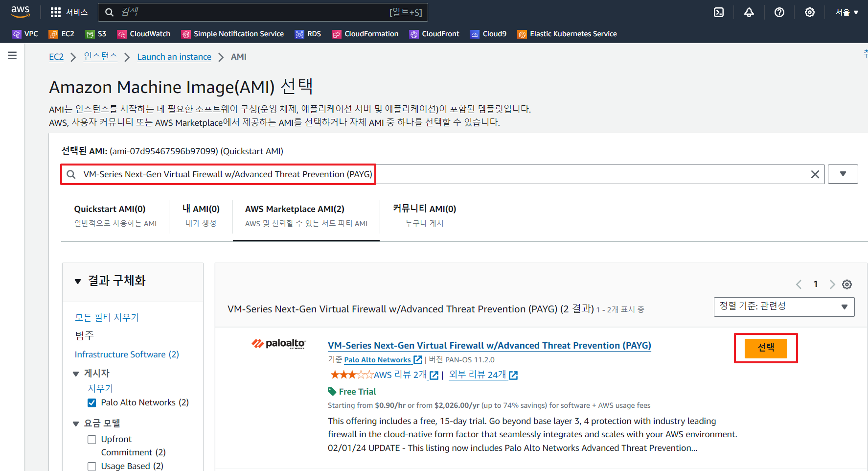Click the paloalto vendor logo
868x471 pixels.
coord(278,344)
